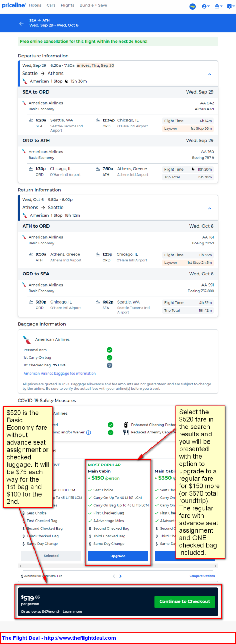Open the Hotels tab
Viewport: 236px width, 644px height.
[x=35, y=5]
